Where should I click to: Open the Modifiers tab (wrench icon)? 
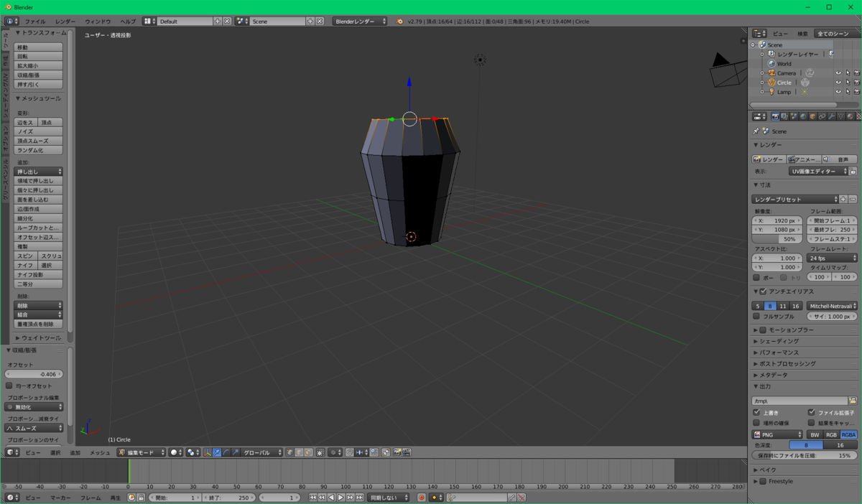(x=831, y=116)
